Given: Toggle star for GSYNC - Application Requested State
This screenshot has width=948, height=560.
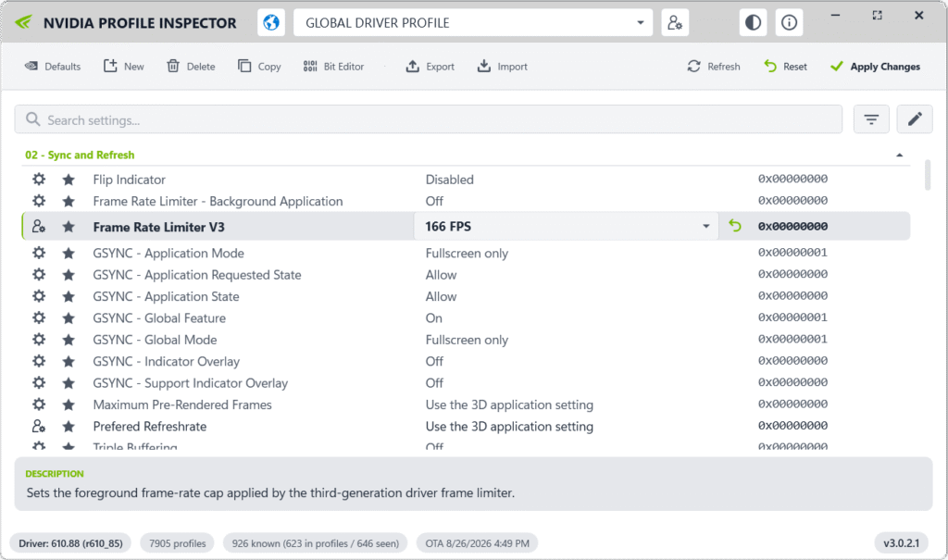Looking at the screenshot, I should coord(69,275).
